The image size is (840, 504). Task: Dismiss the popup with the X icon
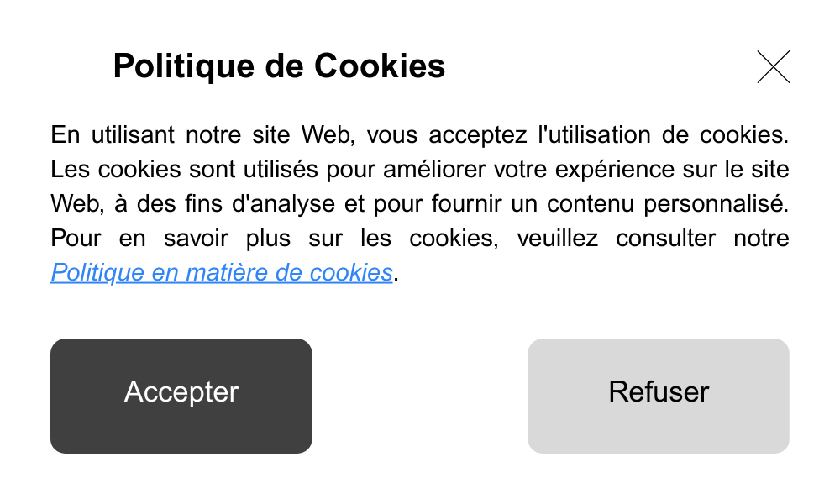click(x=773, y=67)
